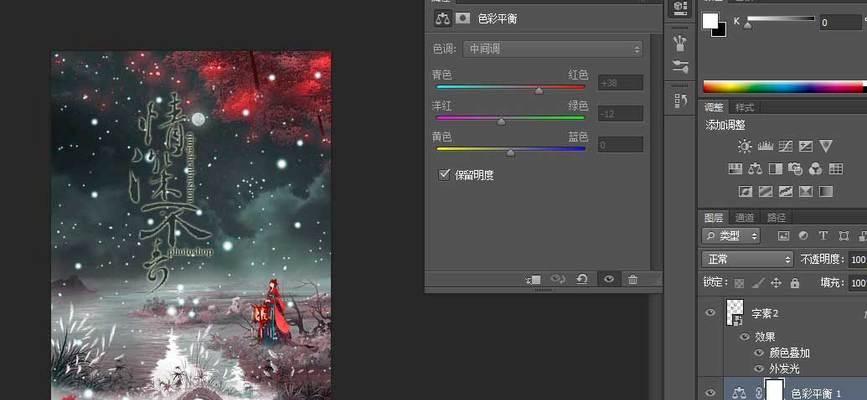This screenshot has width=867, height=400.
Task: Add a Color Balance adjustment from Adjustments panel
Action: [x=755, y=169]
